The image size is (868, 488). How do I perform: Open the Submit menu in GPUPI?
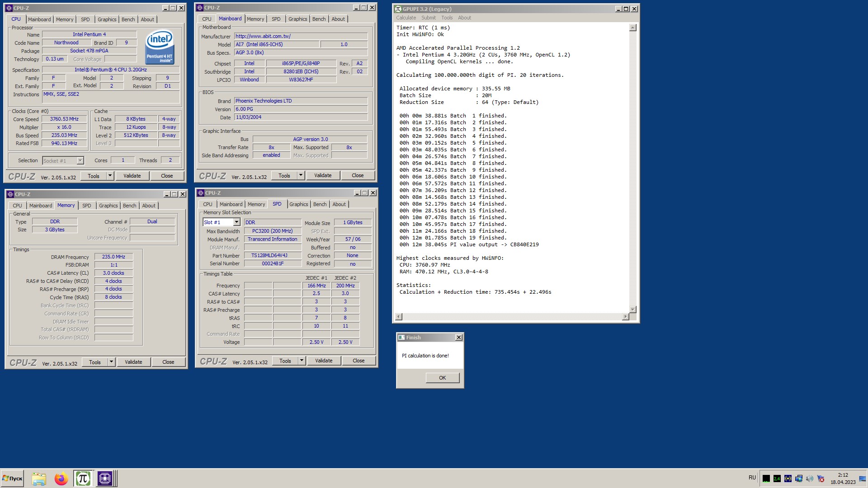429,18
